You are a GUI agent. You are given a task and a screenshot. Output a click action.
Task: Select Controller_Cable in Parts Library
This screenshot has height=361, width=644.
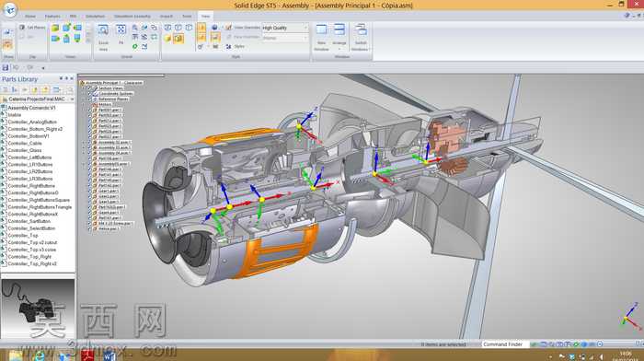(x=25, y=143)
